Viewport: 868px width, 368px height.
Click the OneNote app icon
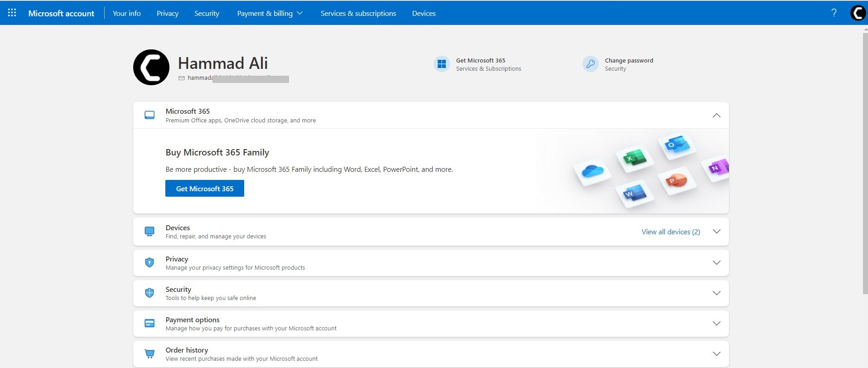pos(718,167)
